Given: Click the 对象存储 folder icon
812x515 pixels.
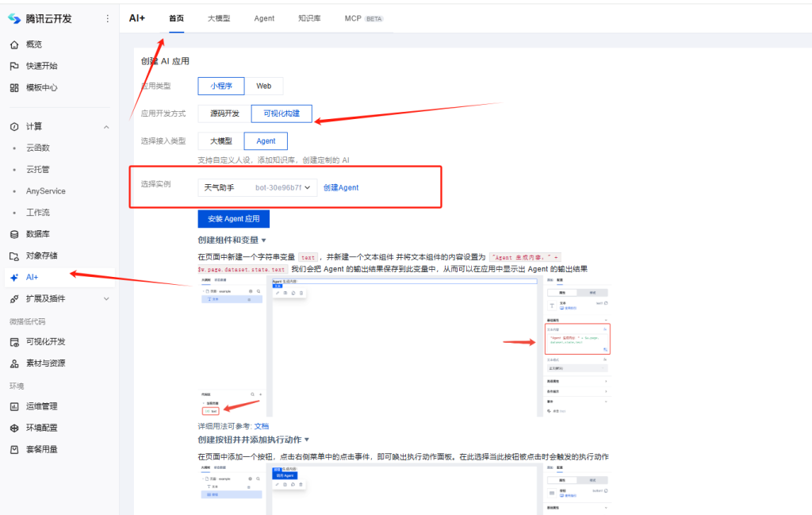Looking at the screenshot, I should point(14,256).
